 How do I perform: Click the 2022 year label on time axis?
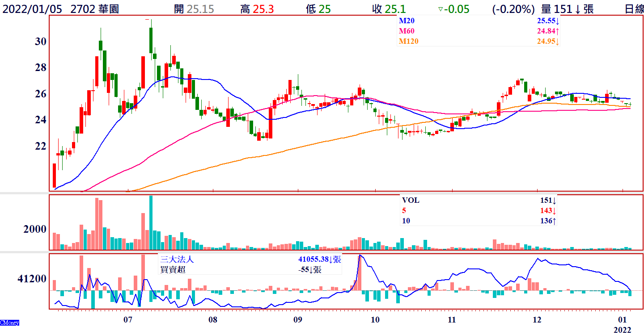click(622, 330)
